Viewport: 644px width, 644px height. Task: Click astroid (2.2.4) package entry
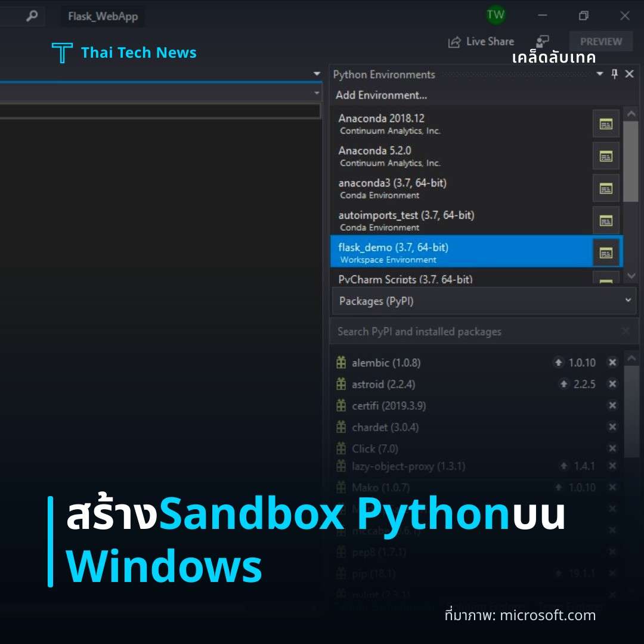tap(383, 385)
